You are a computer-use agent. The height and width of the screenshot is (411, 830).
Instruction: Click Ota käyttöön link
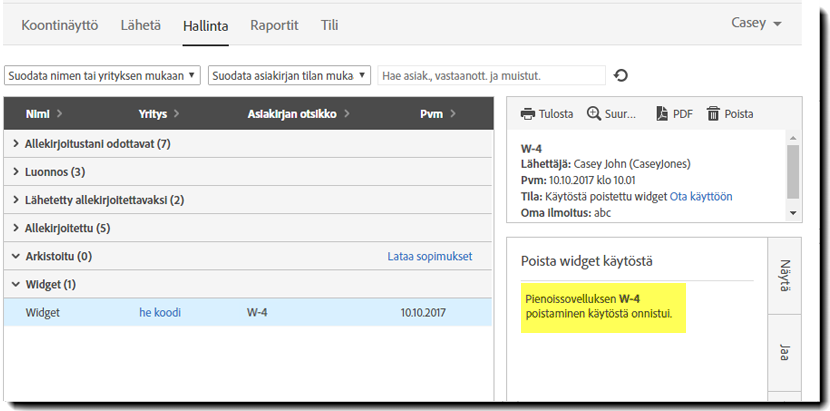pos(701,197)
